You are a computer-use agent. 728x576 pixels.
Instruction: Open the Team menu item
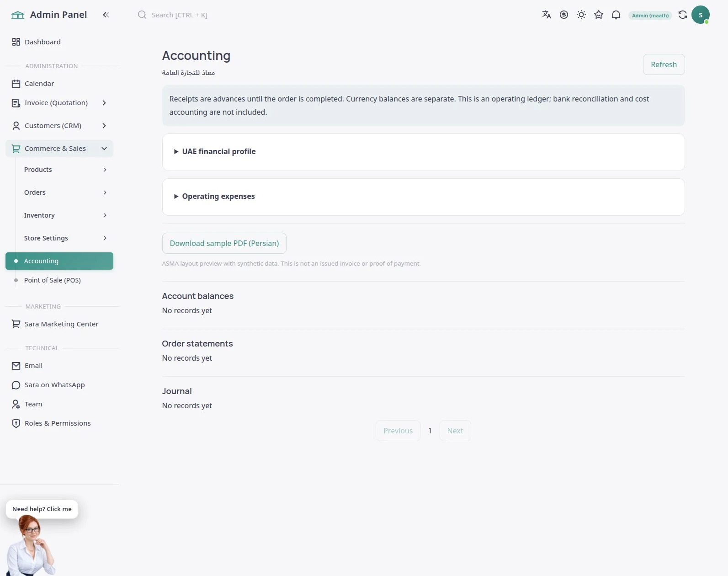59,404
